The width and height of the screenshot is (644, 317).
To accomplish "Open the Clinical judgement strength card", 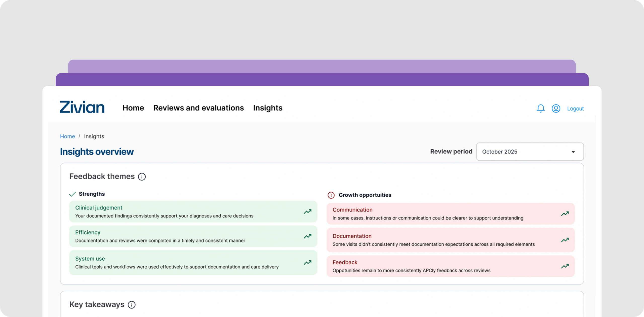I will 193,212.
